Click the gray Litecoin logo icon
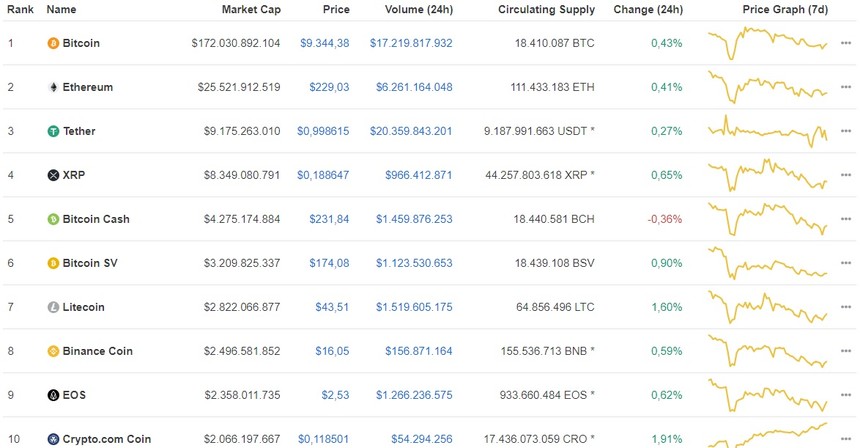The width and height of the screenshot is (860, 448). tap(53, 307)
